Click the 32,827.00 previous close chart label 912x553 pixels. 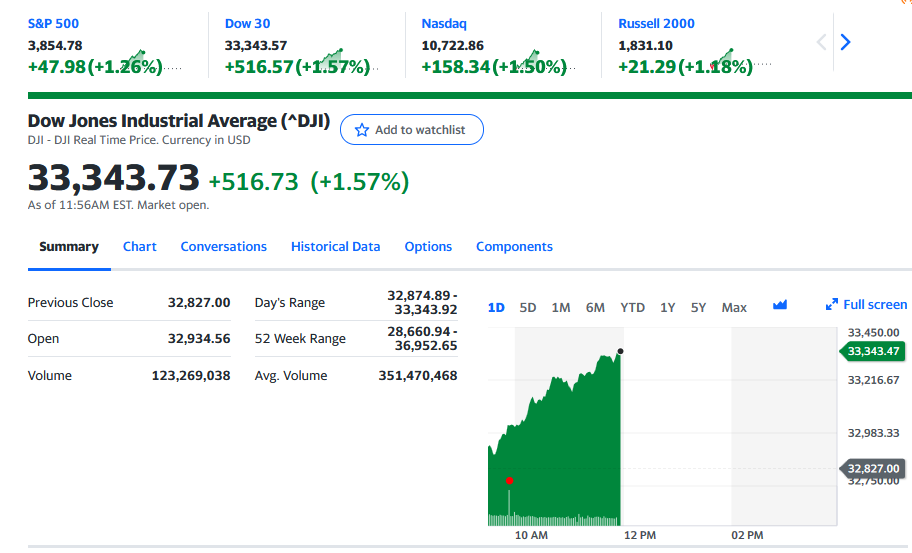point(872,469)
